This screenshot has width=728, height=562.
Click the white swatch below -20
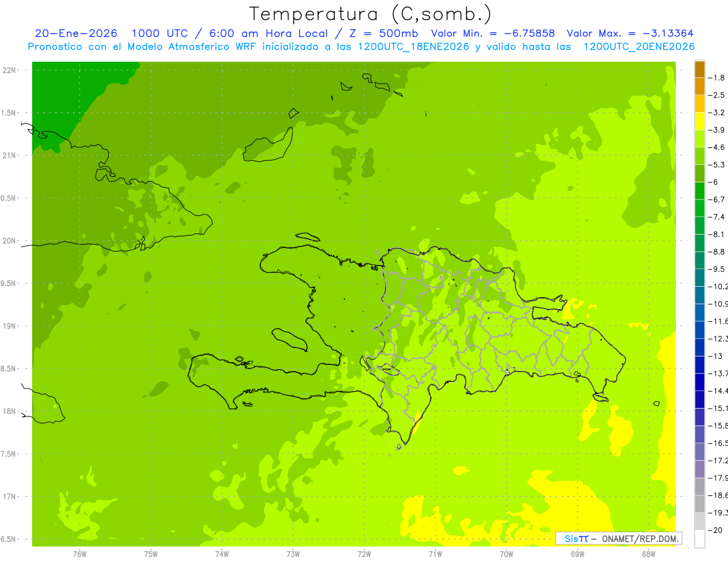pyautogui.click(x=699, y=538)
